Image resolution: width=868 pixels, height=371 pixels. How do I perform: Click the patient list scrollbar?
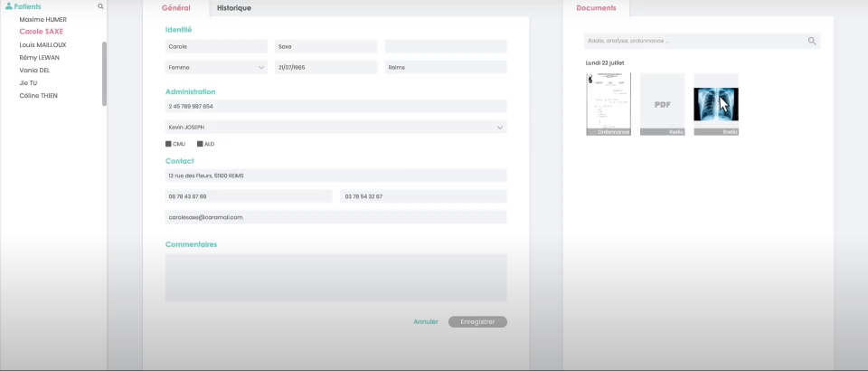pos(104,73)
